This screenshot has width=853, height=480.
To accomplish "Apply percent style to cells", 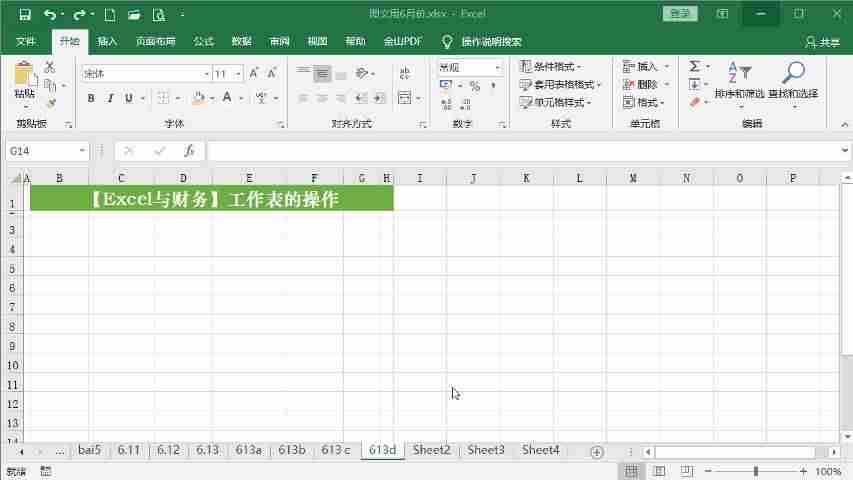I will [475, 86].
